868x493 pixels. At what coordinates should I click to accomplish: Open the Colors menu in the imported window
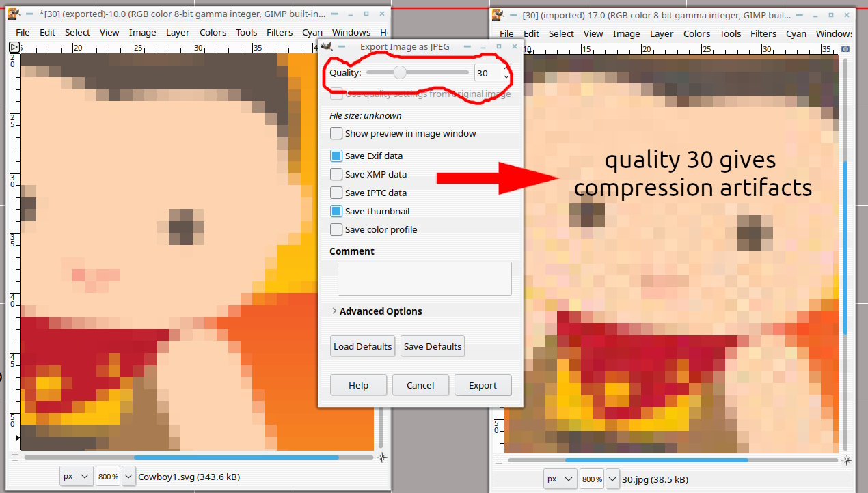696,33
